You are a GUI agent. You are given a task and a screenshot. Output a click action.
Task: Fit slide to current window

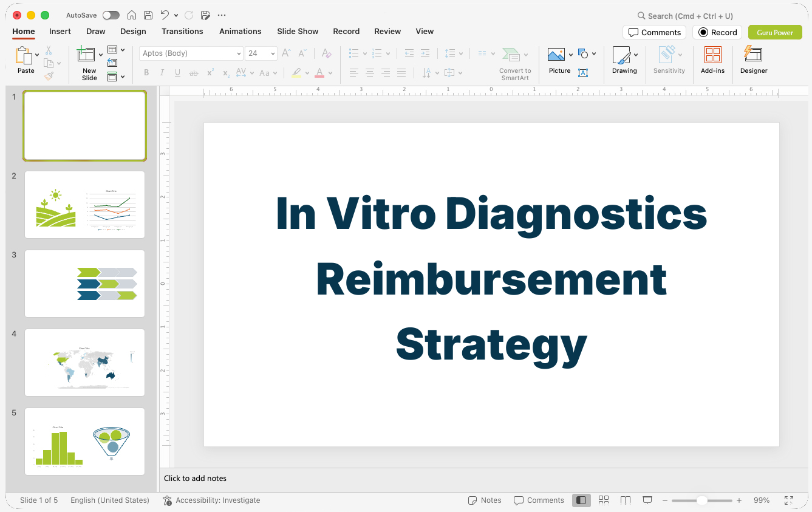789,500
